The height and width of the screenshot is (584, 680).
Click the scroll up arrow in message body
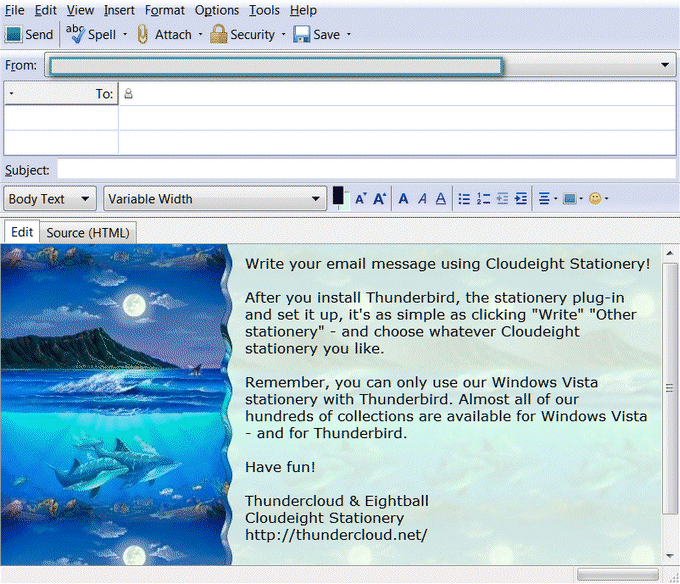click(670, 253)
